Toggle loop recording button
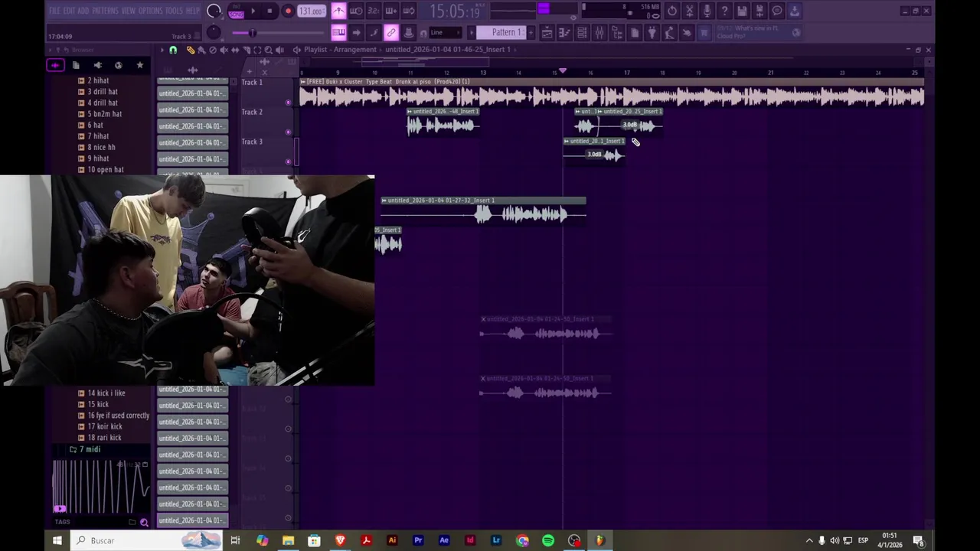980x551 pixels. pos(409,11)
